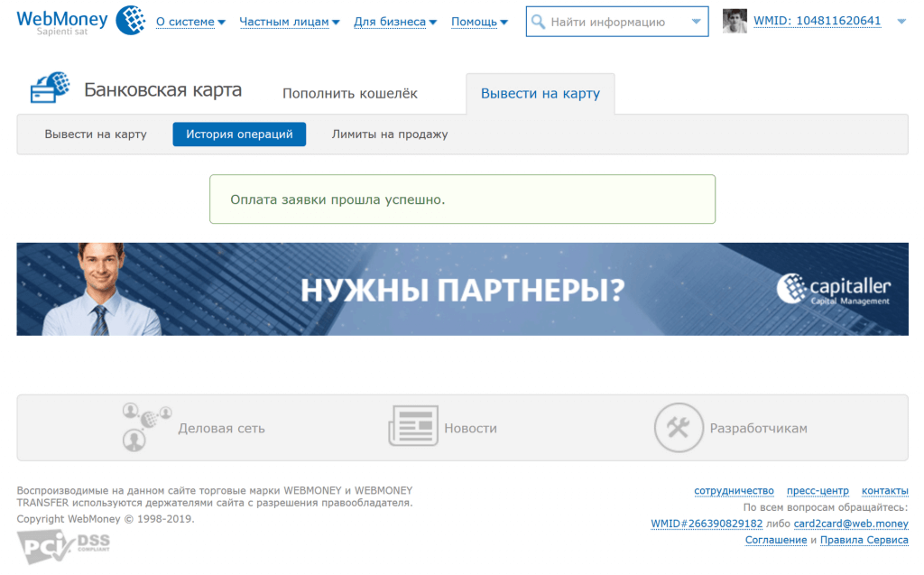924x575 pixels.
Task: Open the Частным лицам dropdown menu
Action: click(290, 22)
